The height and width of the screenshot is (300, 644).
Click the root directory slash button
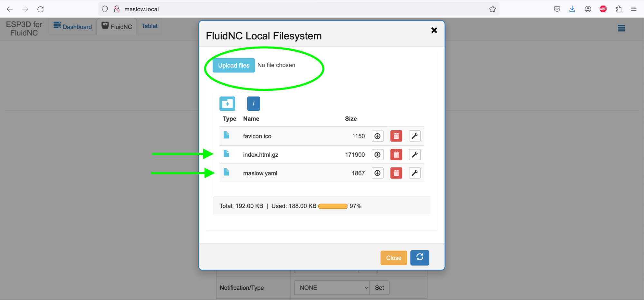[x=253, y=104]
